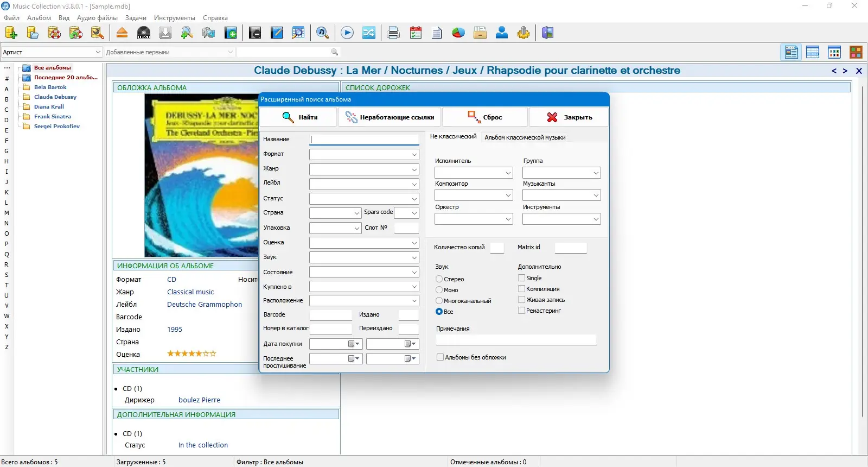Jump to letter M in alphabet index
Screen dimensions: 868x467
(7, 213)
